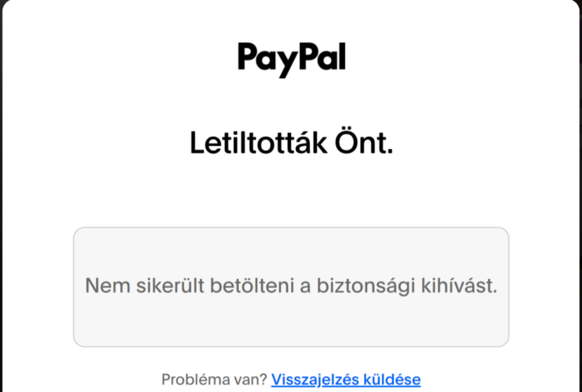Select the Letiltották Önt. heading
The width and height of the screenshot is (582, 392).
point(292,143)
